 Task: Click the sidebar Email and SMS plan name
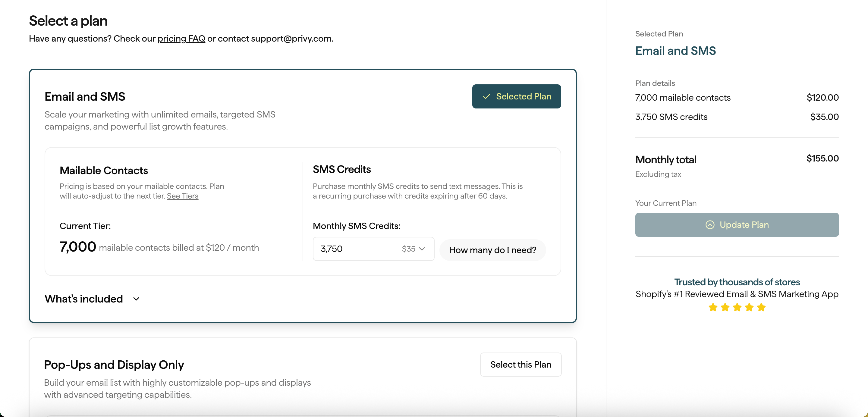click(675, 51)
